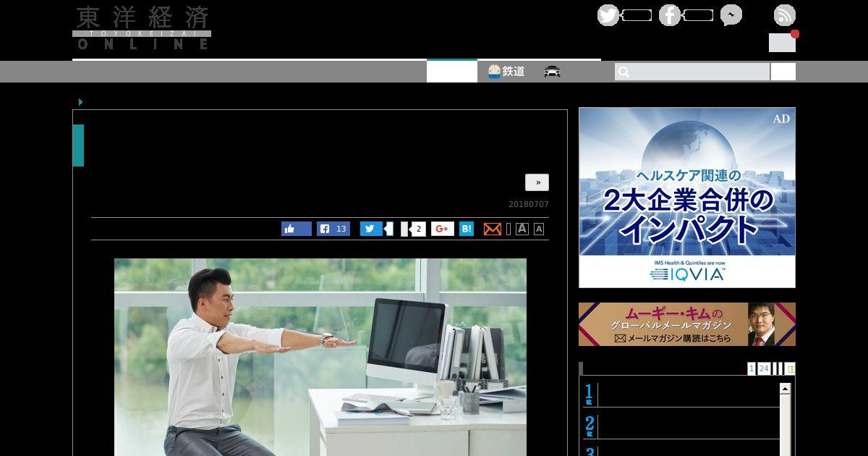The height and width of the screenshot is (456, 868).
Task: Bookmark with Hatena B! icon
Action: pyautogui.click(x=467, y=229)
